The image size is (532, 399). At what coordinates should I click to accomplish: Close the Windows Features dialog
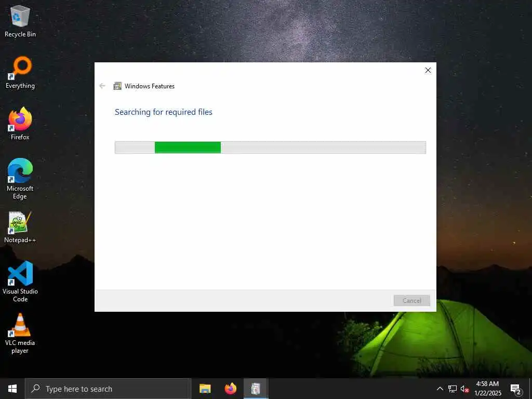click(428, 70)
